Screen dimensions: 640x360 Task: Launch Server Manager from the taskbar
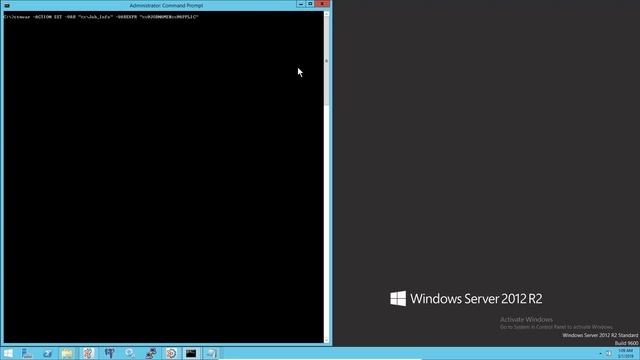(27, 353)
